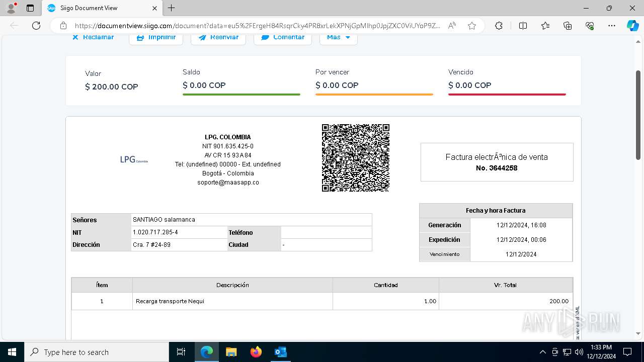Click the invoice number No. 3644258
644x362 pixels.
pos(497,168)
